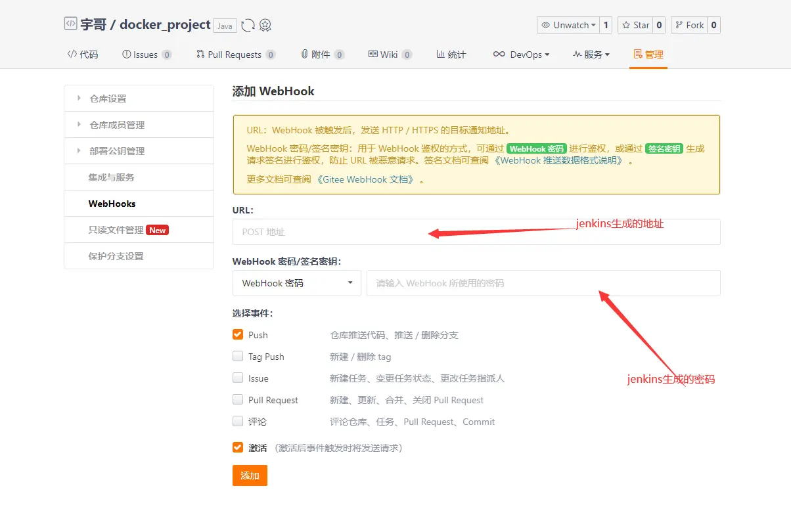Image resolution: width=791 pixels, height=532 pixels.
Task: Open the 代码 tab
Action: pos(83,55)
